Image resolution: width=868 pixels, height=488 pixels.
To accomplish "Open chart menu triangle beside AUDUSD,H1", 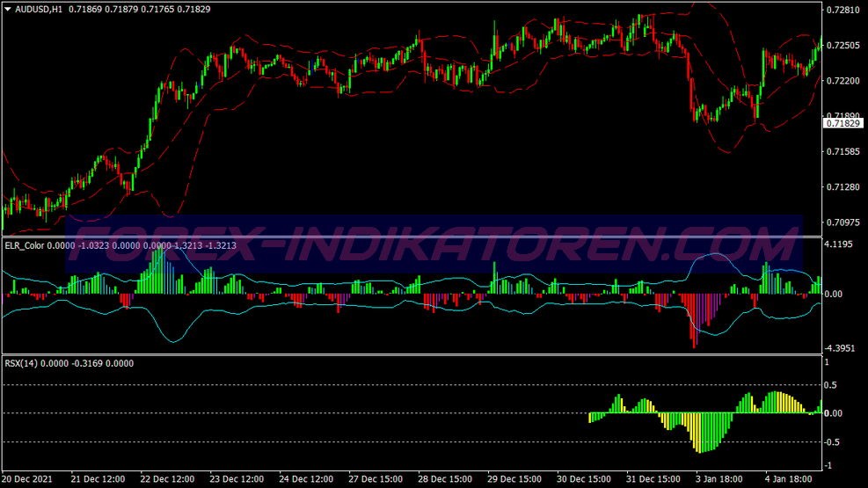I will click(8, 9).
